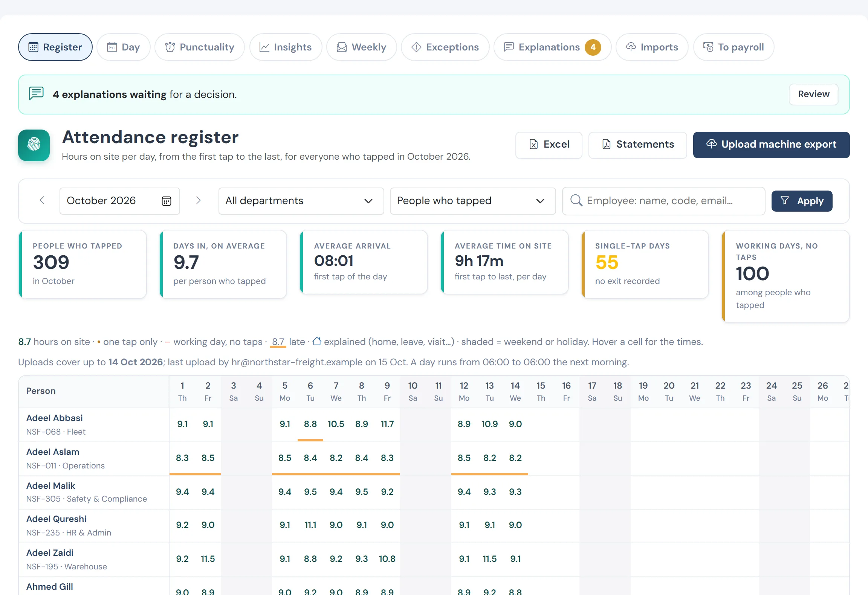868x595 pixels.
Task: Open the Explanations tab
Action: coord(552,47)
